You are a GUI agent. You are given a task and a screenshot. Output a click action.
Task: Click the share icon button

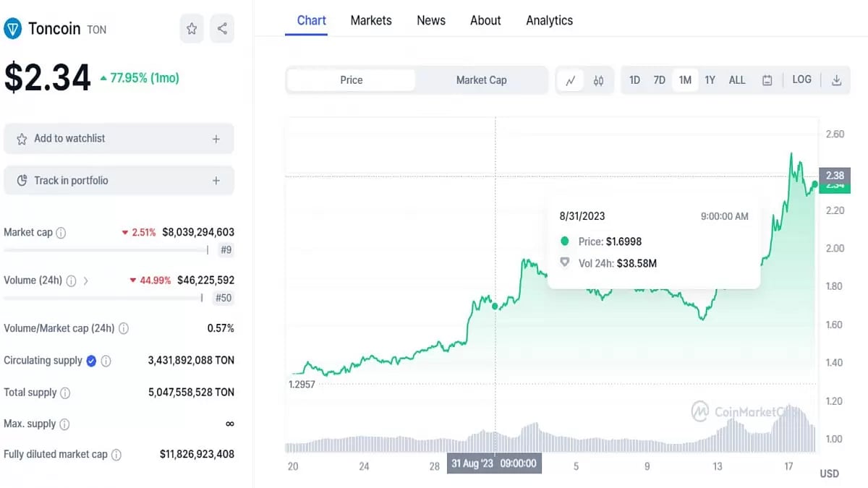coord(222,29)
